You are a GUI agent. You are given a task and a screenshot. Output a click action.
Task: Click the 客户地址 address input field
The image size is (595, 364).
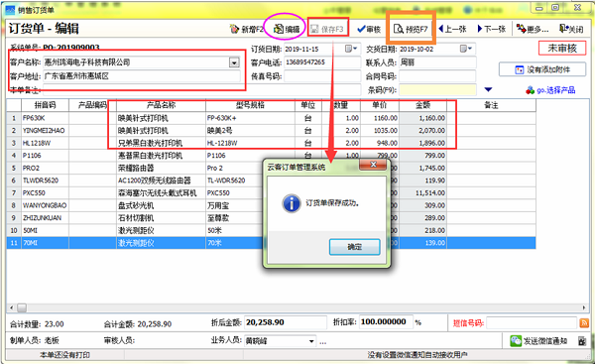pos(142,76)
